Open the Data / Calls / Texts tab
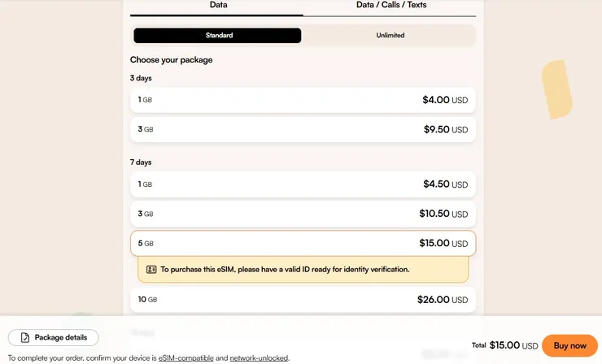The width and height of the screenshot is (602, 364). click(390, 6)
